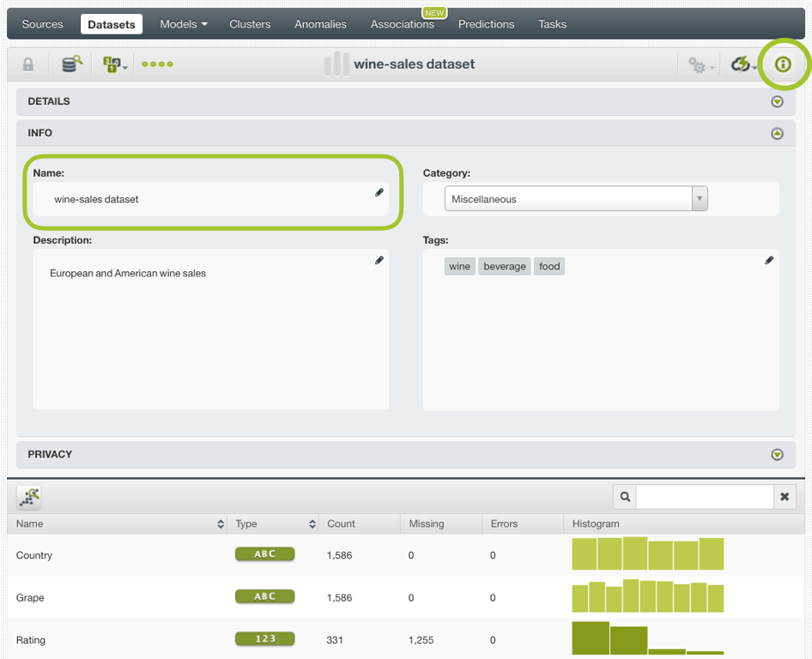The image size is (812, 659).
Task: Expand the DETAILS section
Action: 777,102
